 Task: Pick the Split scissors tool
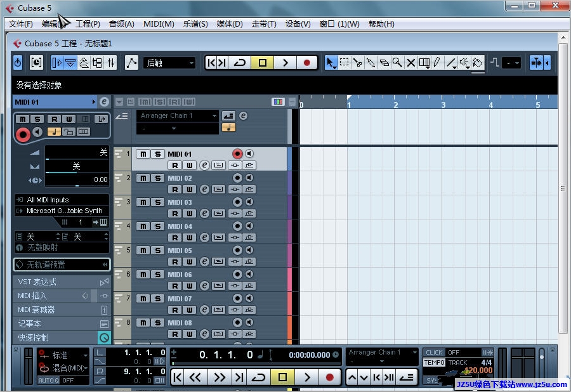358,63
